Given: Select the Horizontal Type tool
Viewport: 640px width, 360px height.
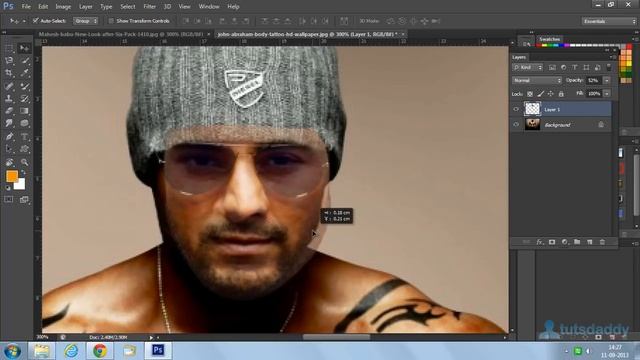Looking at the screenshot, I should click(x=24, y=136).
